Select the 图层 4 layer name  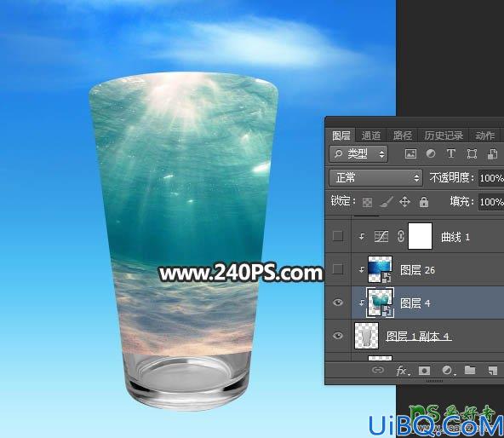point(415,303)
